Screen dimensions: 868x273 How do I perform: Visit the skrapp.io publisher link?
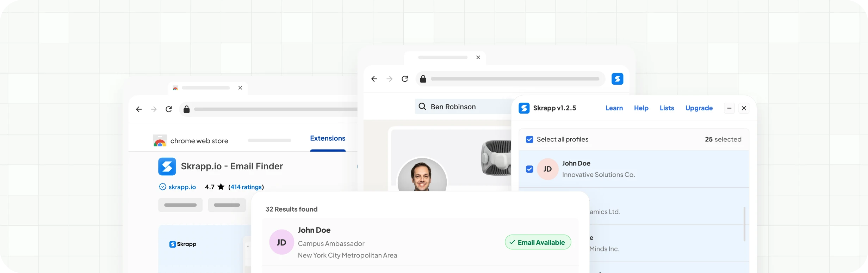point(182,187)
